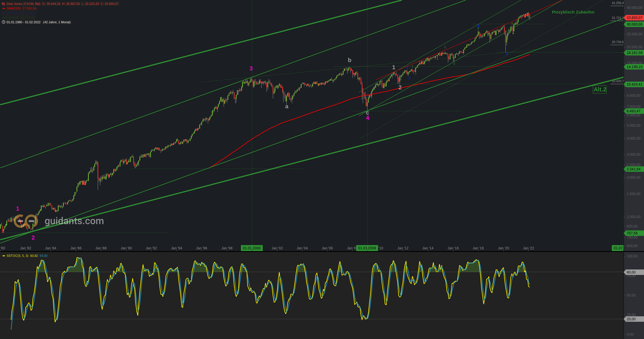Click the red SMA(200) legend marker
Screen dimensions: 644x339
coord(4,9)
